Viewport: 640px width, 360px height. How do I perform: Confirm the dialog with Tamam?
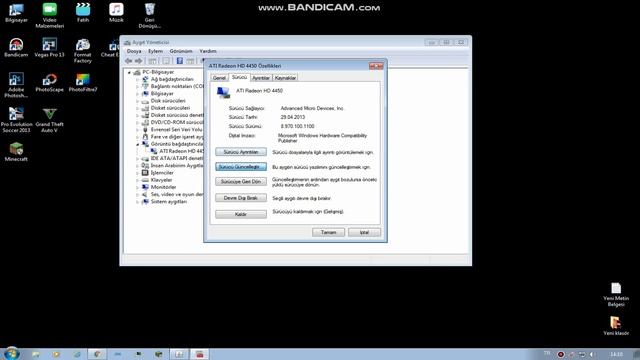pyautogui.click(x=328, y=232)
